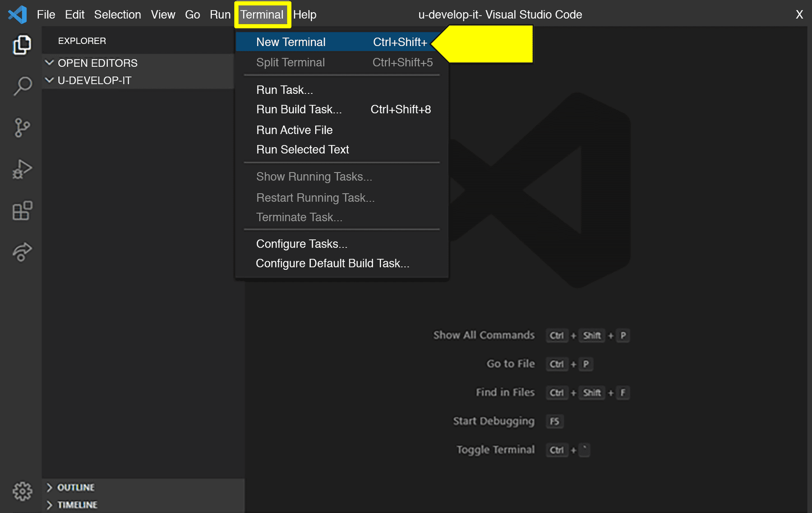Open the Help menu
The image size is (812, 513).
305,14
